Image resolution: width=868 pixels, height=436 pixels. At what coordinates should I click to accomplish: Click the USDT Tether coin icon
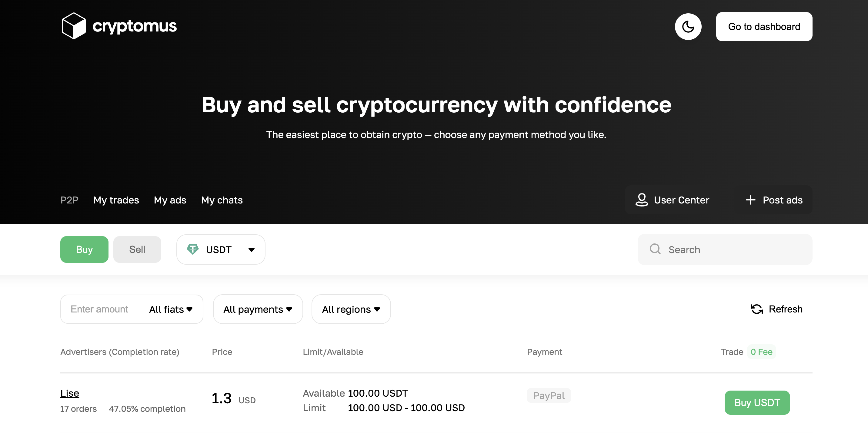[x=193, y=249]
